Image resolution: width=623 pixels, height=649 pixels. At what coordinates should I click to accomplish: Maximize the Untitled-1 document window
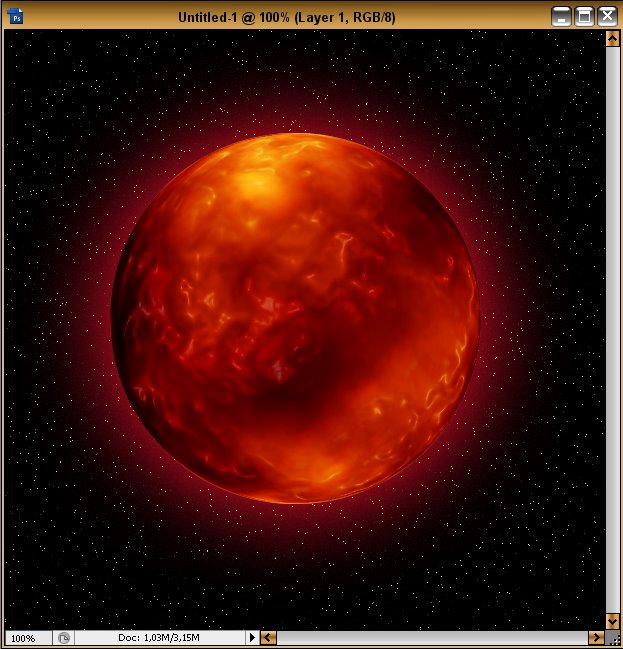585,17
